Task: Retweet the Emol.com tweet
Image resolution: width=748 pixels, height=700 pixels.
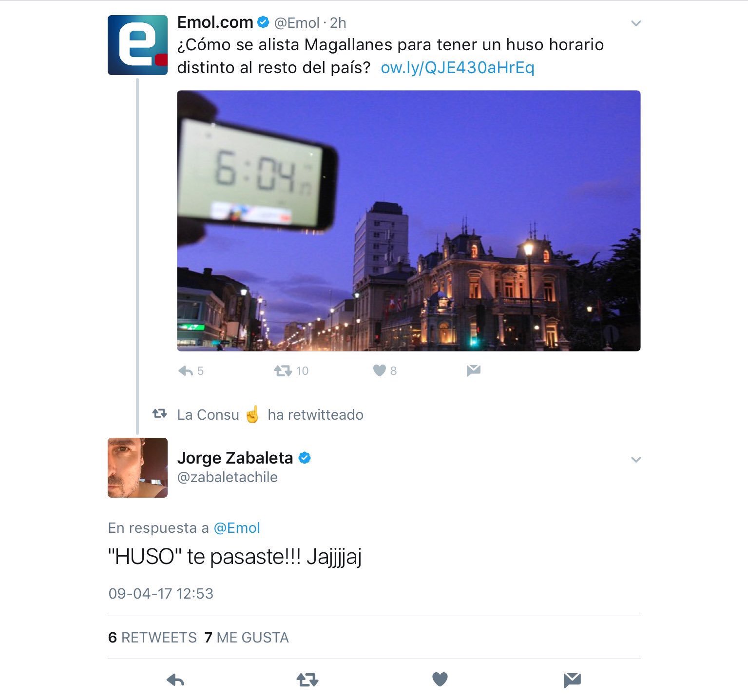Action: coord(283,371)
